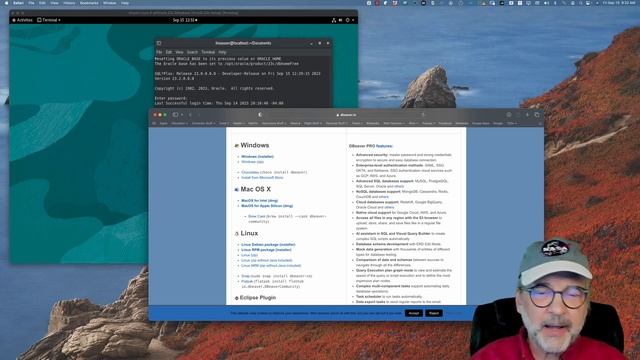Open the terminal window's Help menu
Viewport: 640px width, 360px height.
pyautogui.click(x=222, y=52)
